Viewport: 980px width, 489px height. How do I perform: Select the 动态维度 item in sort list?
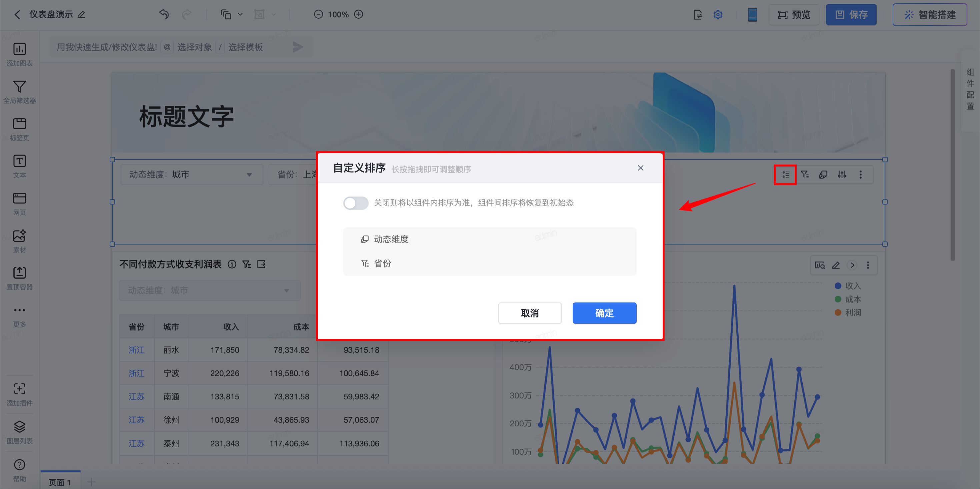(391, 239)
